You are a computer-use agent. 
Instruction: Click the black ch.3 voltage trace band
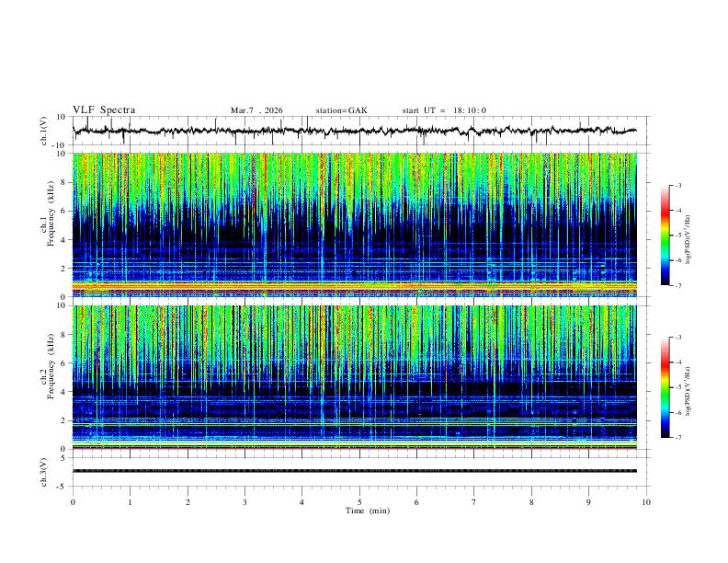355,471
